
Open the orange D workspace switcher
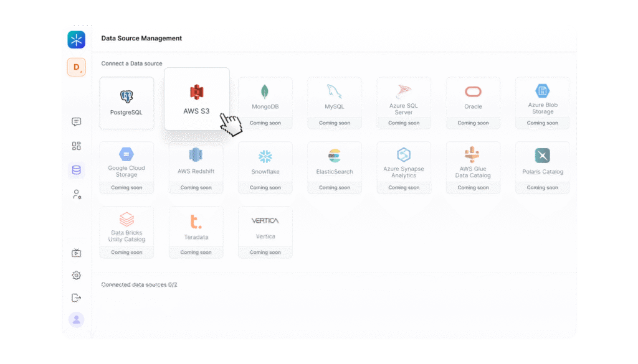[77, 67]
